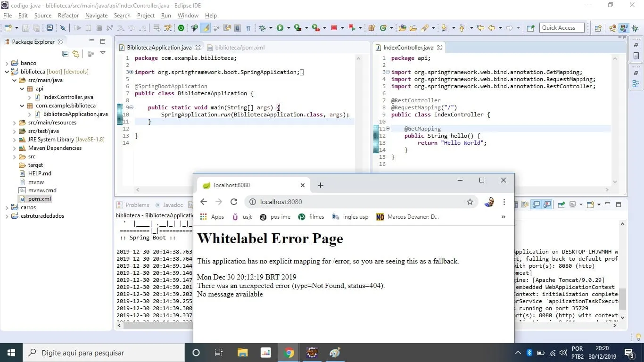Open the Project menu
Image resolution: width=644 pixels, height=362 pixels.
[x=146, y=16]
